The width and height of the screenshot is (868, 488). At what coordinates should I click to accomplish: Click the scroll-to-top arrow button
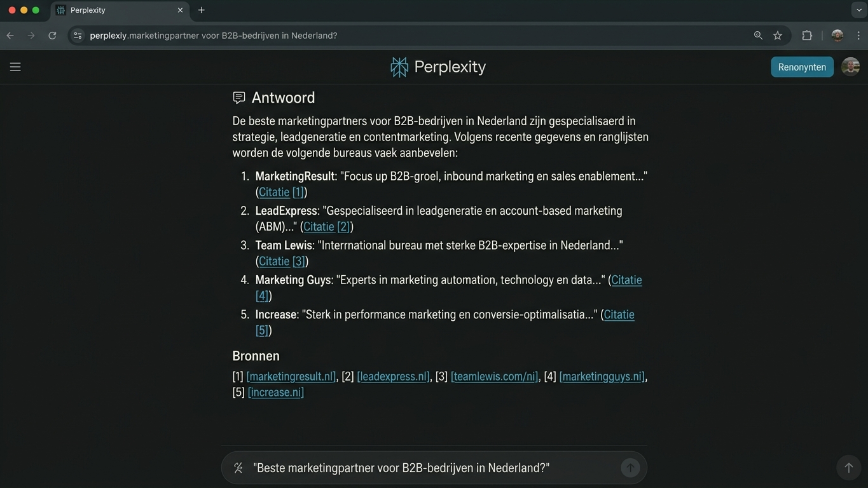tap(848, 468)
